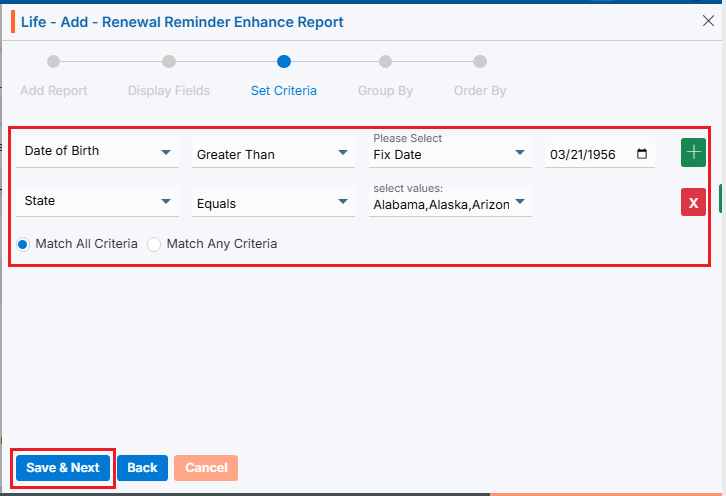Image resolution: width=726 pixels, height=496 pixels.
Task: Click the Add Report step circle
Action: 54,62
